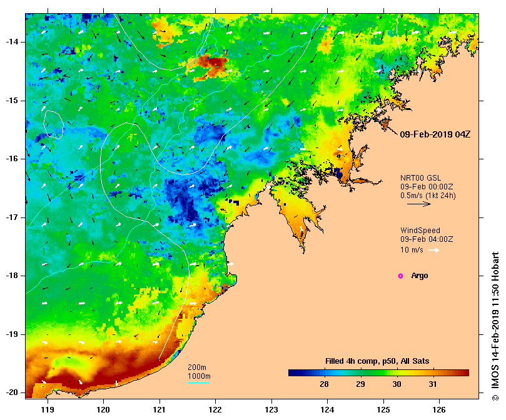Click the longitude label 125
506x420 pixels.
tap(383, 409)
